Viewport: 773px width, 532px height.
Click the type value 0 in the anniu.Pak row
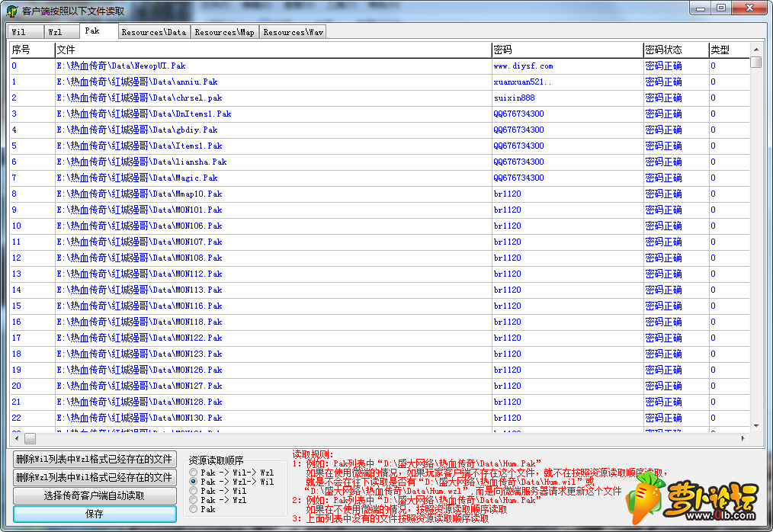pyautogui.click(x=713, y=82)
